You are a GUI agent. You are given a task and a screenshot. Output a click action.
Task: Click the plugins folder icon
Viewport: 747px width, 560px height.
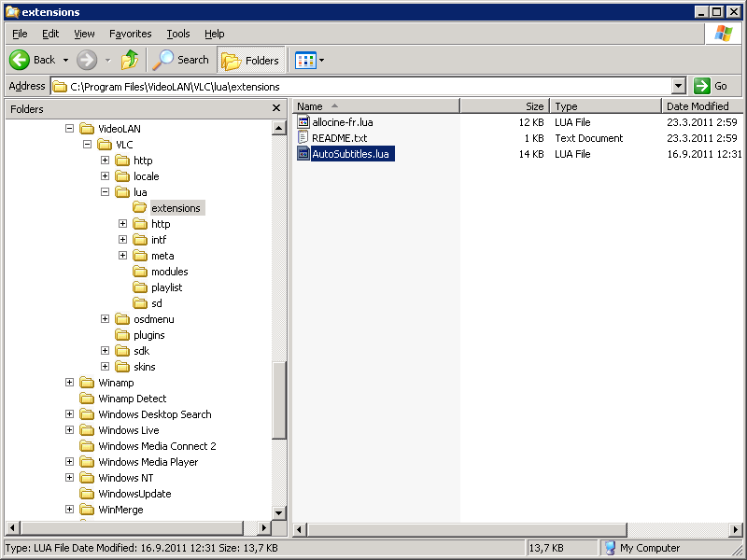click(x=122, y=335)
